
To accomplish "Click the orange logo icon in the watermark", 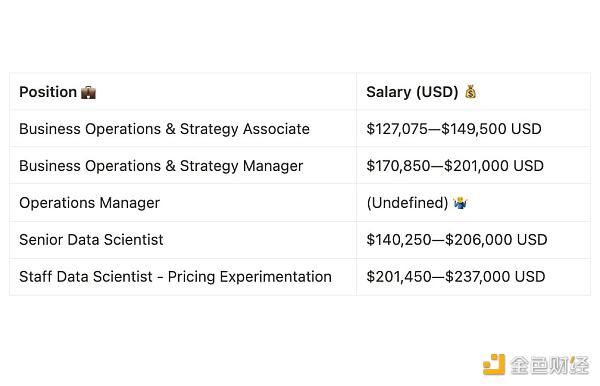I will pyautogui.click(x=494, y=364).
